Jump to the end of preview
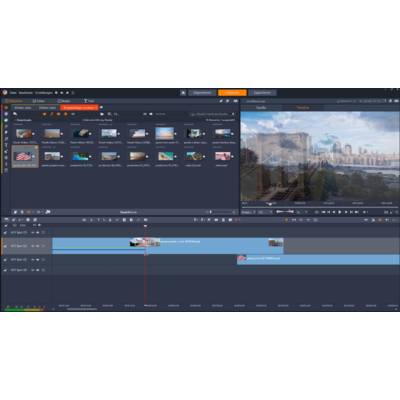The height and width of the screenshot is (400, 400). point(357,212)
